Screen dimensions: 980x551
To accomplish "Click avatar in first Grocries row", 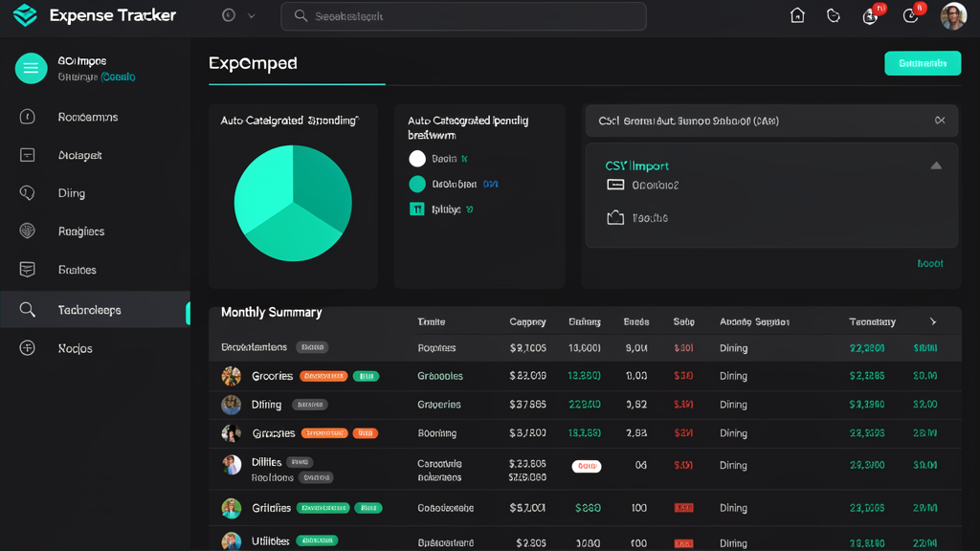I will tap(232, 376).
